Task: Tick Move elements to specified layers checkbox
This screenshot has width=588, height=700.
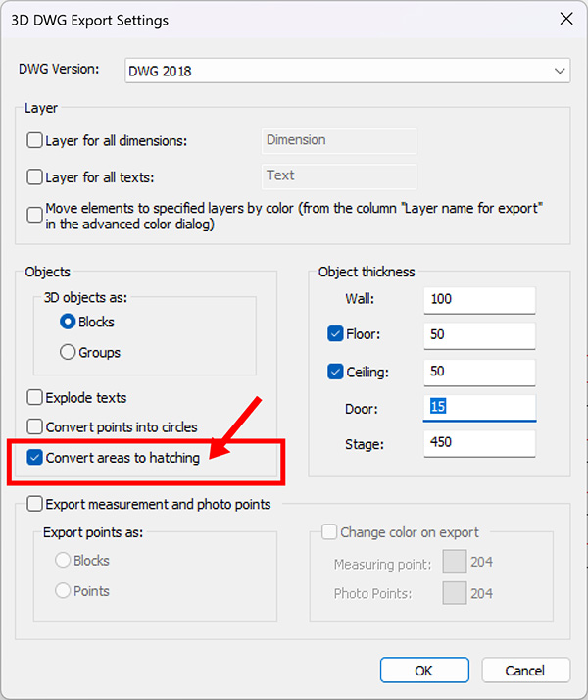Action: 35,212
